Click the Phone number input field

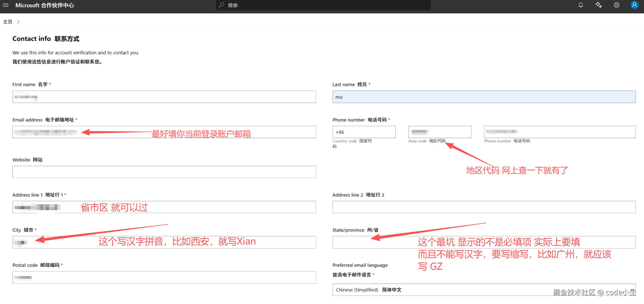pos(560,132)
